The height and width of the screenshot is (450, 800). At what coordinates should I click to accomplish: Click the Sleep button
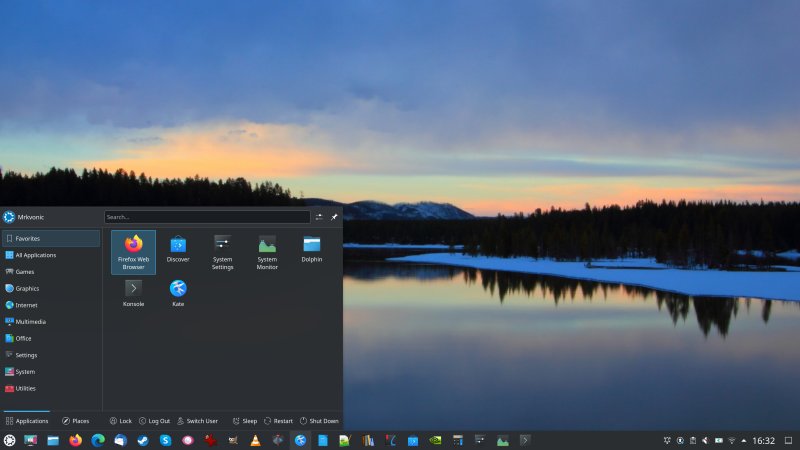pos(244,421)
